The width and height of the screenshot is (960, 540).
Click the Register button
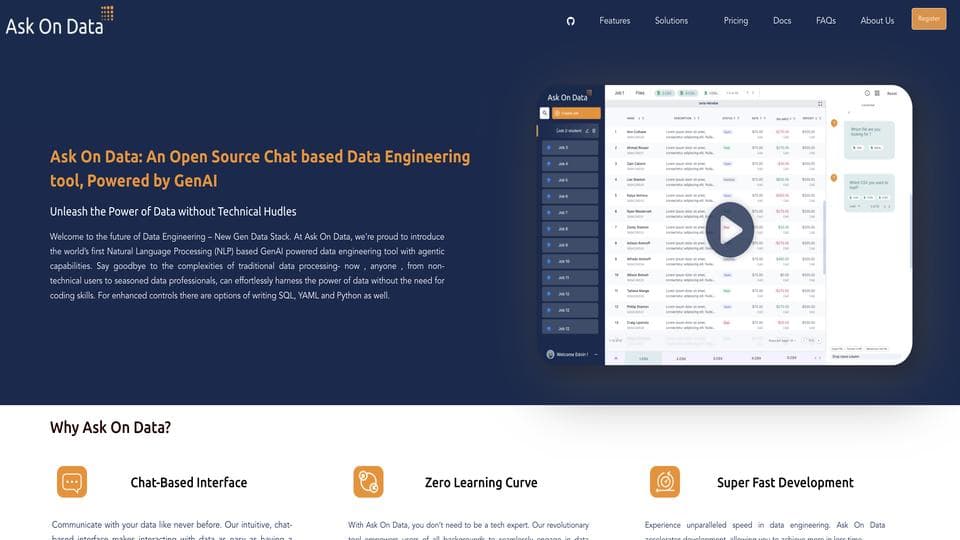coord(929,19)
